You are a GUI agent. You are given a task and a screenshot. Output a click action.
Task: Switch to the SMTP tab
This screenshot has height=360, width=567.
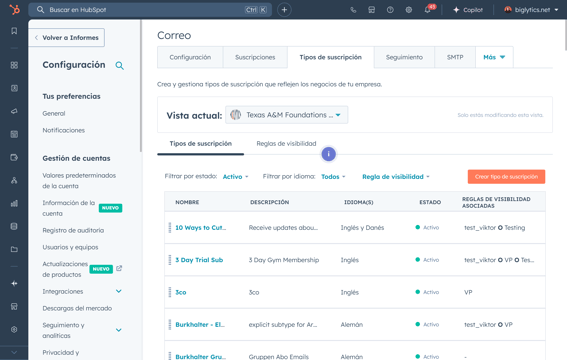click(455, 57)
